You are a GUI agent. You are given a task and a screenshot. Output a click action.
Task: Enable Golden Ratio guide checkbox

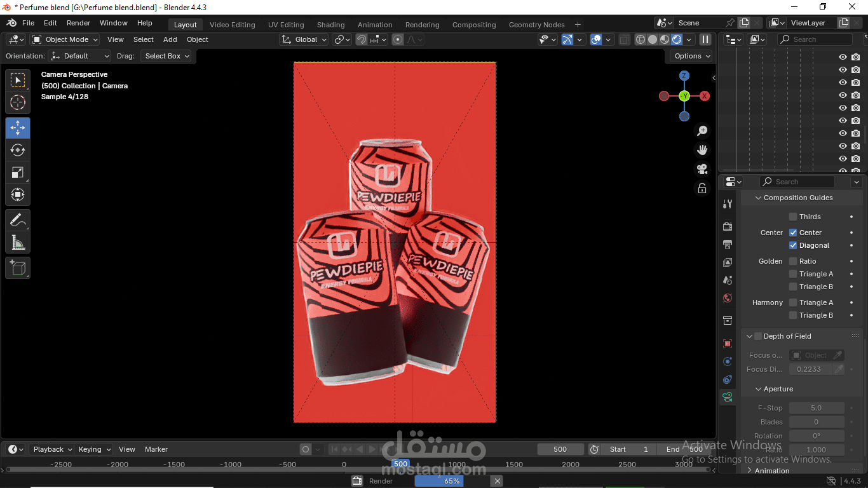pyautogui.click(x=793, y=261)
